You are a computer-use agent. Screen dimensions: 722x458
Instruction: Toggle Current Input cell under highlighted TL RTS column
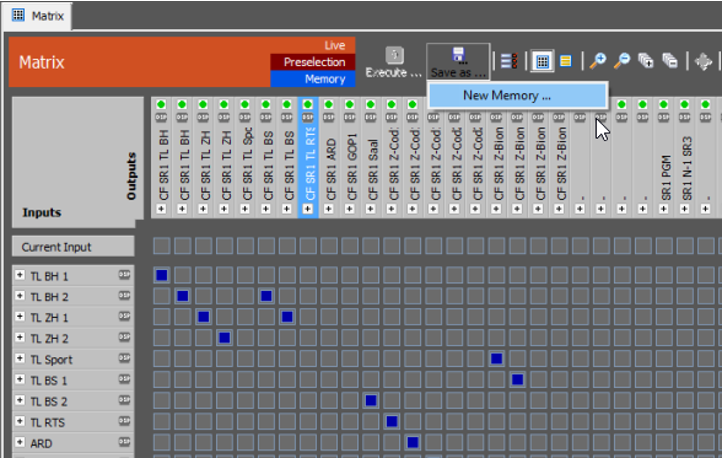coord(308,246)
